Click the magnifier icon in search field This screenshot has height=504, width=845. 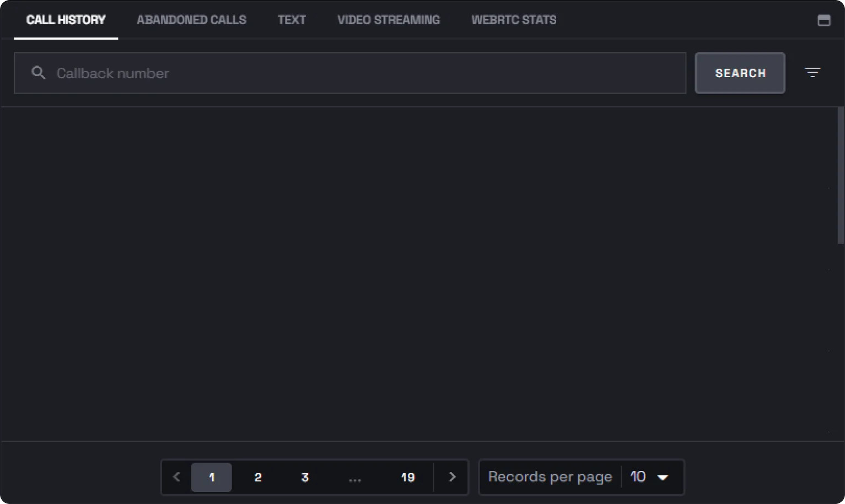click(38, 73)
